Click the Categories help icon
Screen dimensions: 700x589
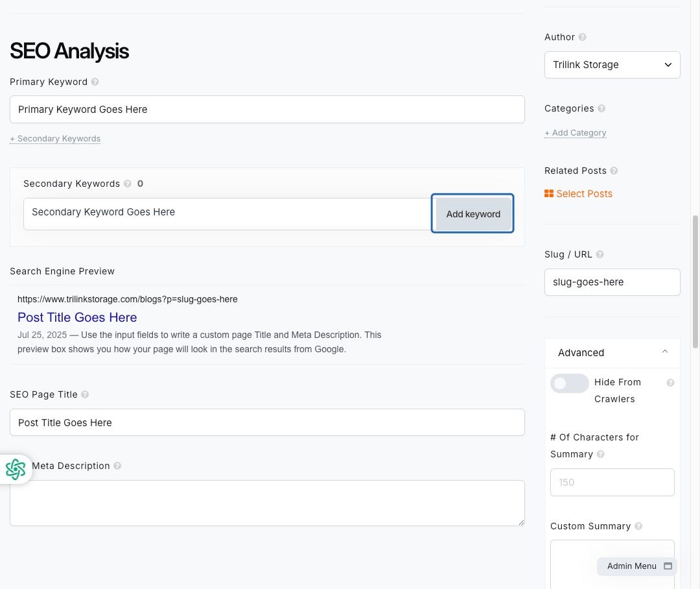pos(601,108)
